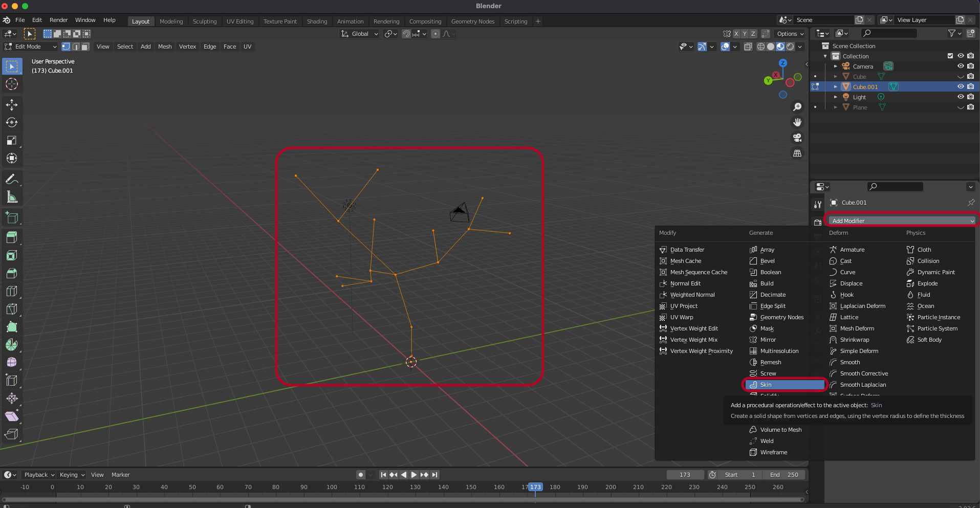Select the Rip Region tool
Viewport: 980px width, 508px height.
[x=12, y=434]
